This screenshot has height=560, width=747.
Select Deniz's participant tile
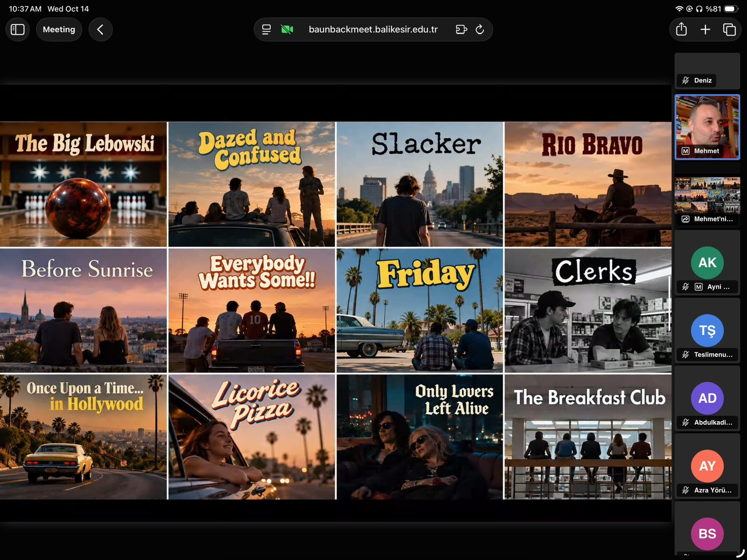coord(707,71)
